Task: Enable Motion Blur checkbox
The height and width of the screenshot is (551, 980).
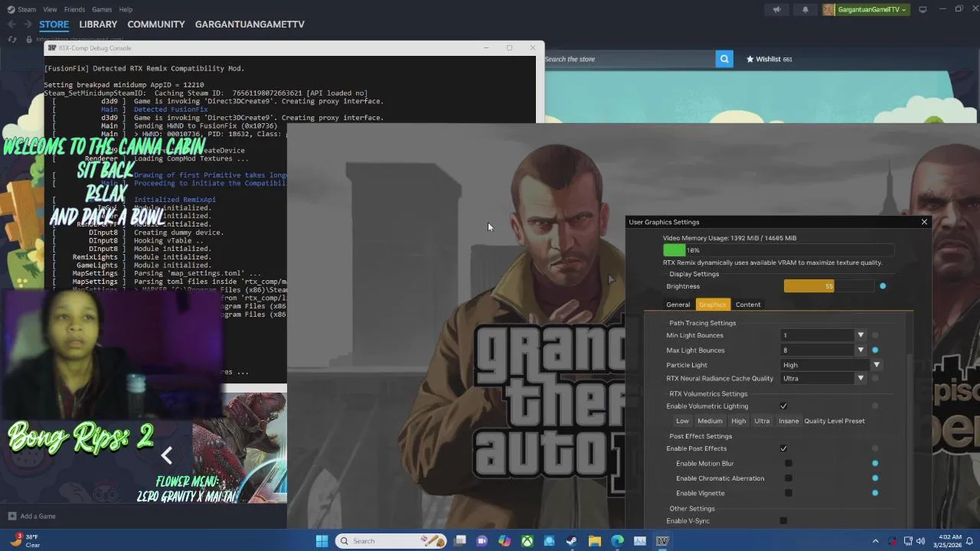Action: (789, 464)
